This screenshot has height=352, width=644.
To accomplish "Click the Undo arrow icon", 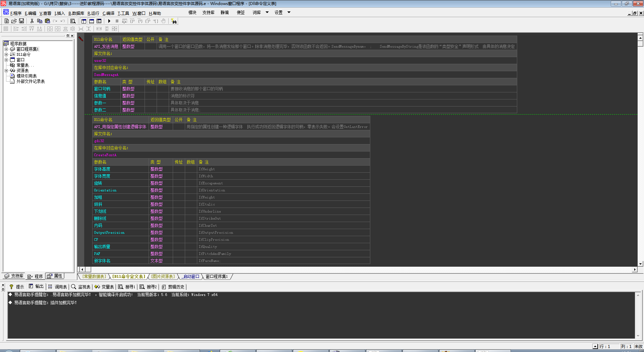I will coord(63,21).
